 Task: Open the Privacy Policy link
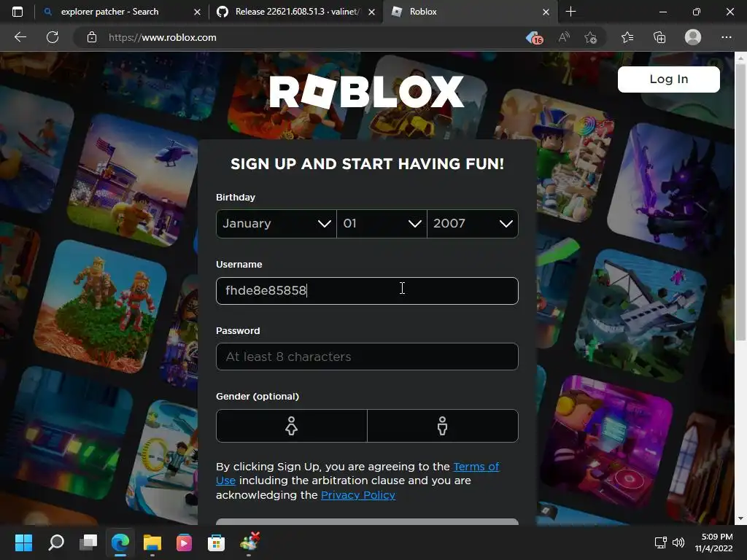(x=357, y=495)
